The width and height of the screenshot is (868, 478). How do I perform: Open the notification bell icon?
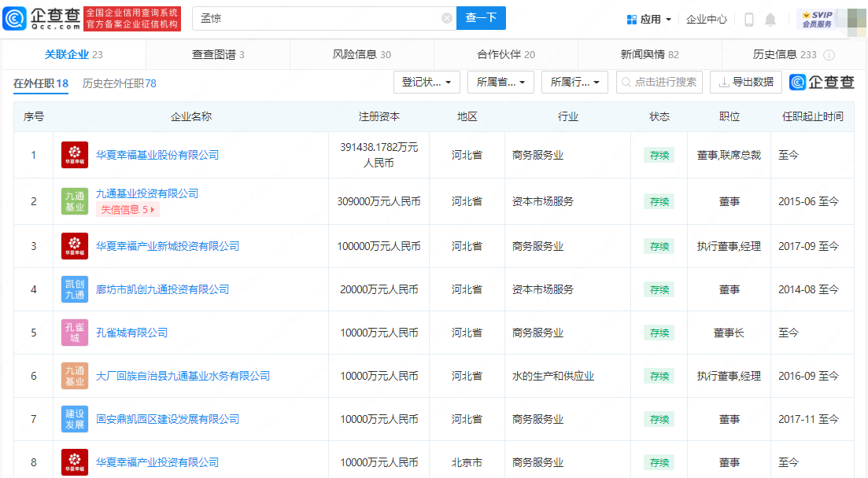click(x=770, y=19)
